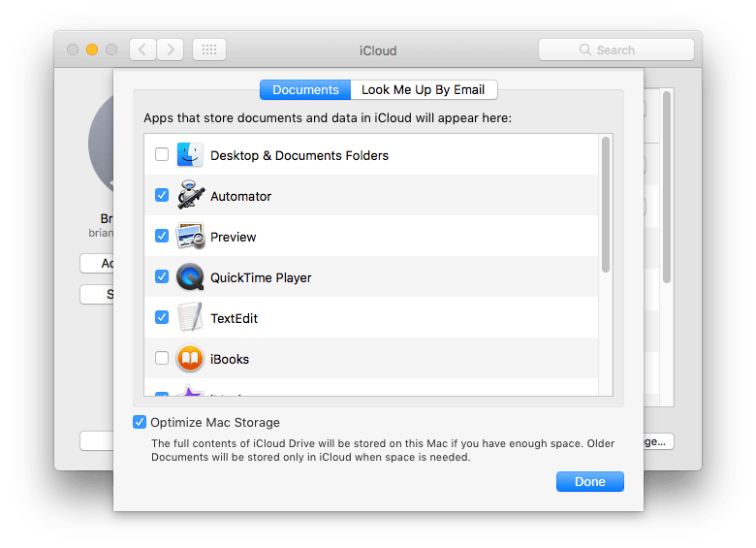Click the QuickTime Player icon
Screen dimensions: 756x548
190,277
